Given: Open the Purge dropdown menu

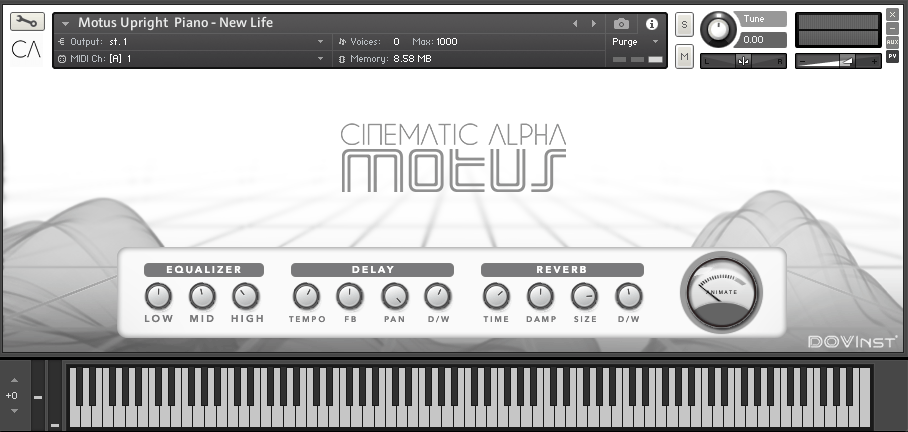Looking at the screenshot, I should click(x=635, y=42).
